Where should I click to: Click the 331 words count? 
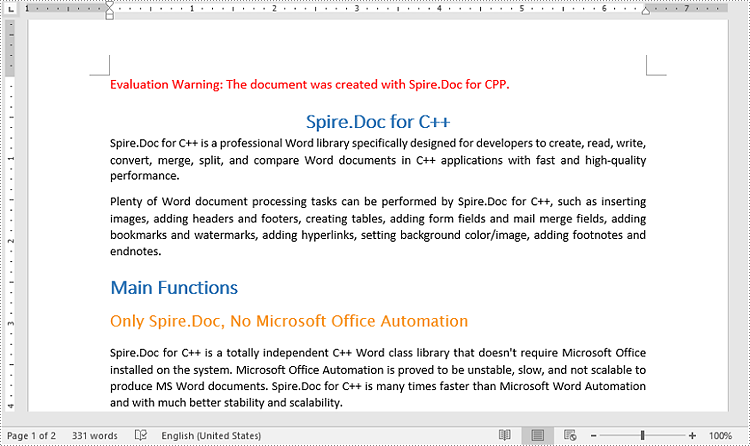pos(95,435)
